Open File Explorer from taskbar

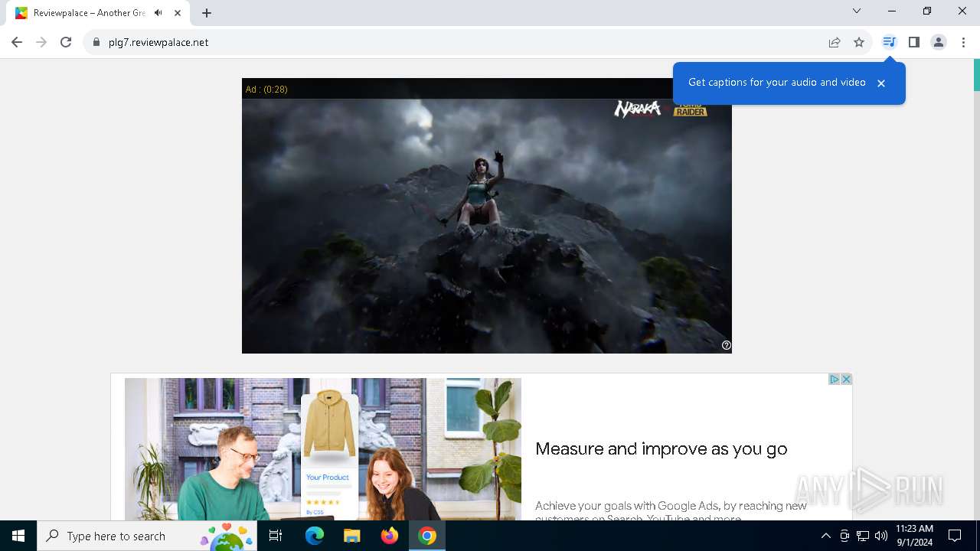click(x=352, y=536)
